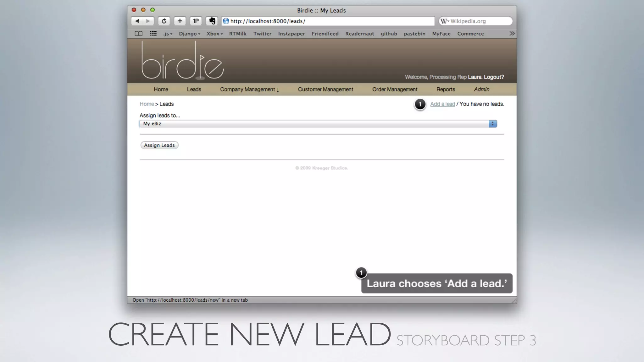Expand the Xbox bookmarks folder
The width and height of the screenshot is (644, 362).
pyautogui.click(x=215, y=34)
